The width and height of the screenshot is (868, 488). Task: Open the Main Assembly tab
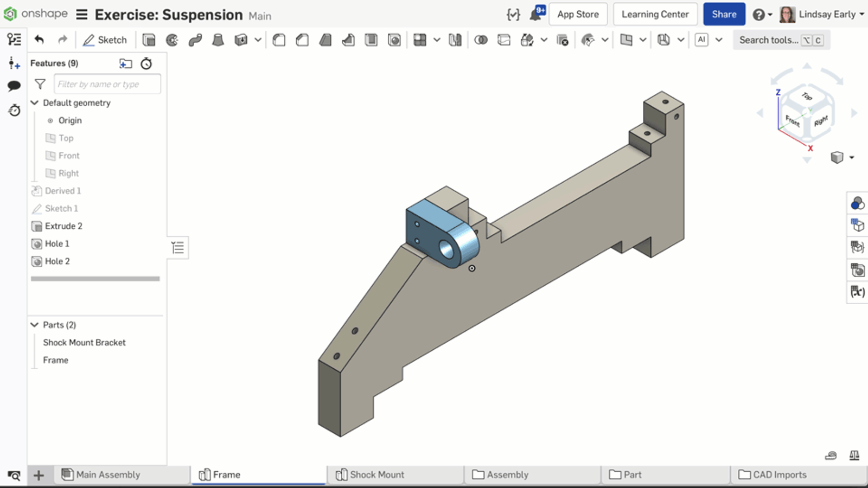pyautogui.click(x=108, y=474)
